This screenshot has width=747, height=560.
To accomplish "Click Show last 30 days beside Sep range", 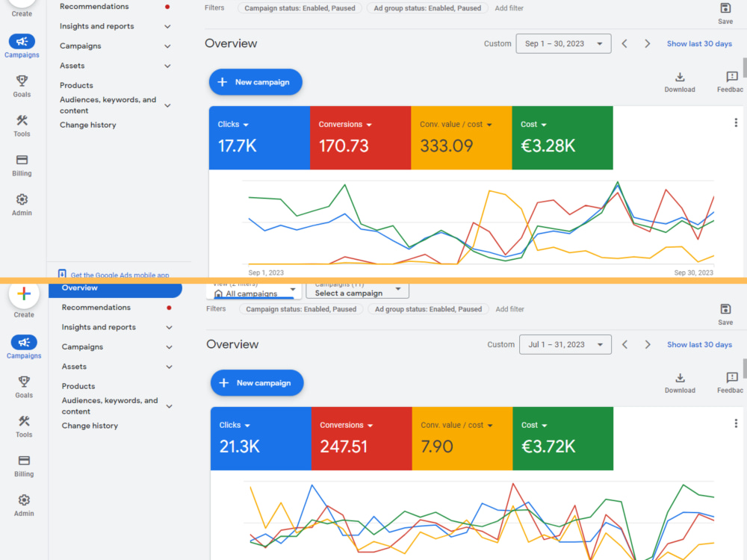I will tap(699, 44).
